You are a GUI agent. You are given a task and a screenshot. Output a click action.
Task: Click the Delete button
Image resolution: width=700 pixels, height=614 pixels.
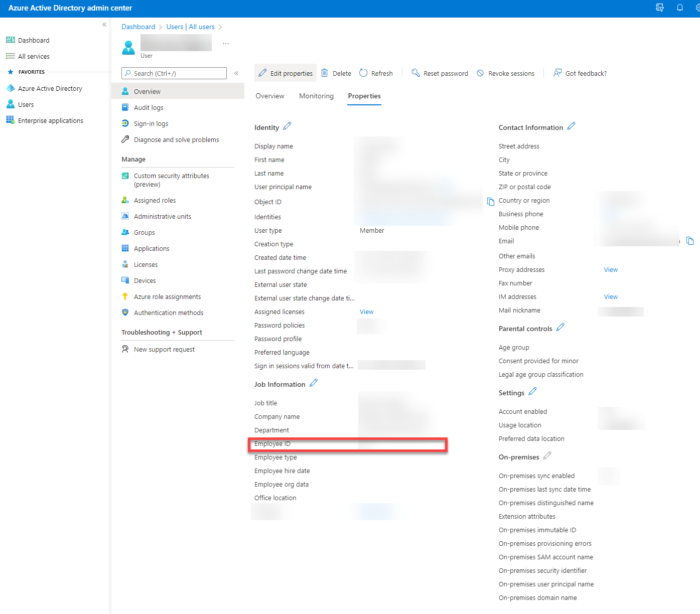click(336, 73)
